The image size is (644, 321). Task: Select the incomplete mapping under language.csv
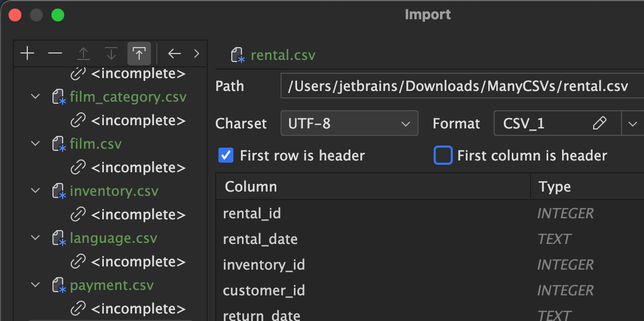[138, 262]
